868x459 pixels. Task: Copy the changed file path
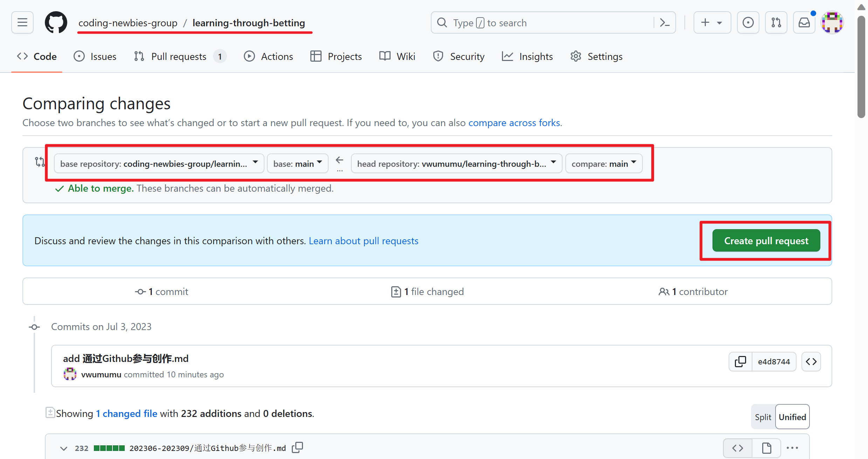click(x=297, y=447)
